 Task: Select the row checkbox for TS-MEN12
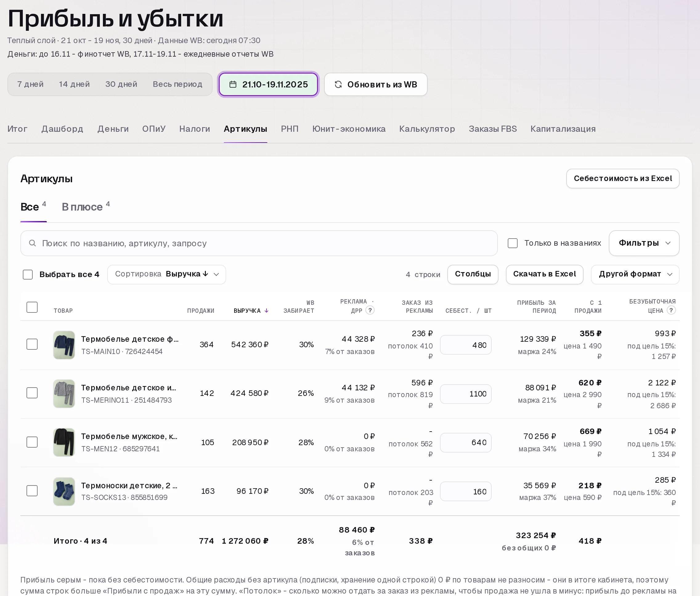click(32, 442)
